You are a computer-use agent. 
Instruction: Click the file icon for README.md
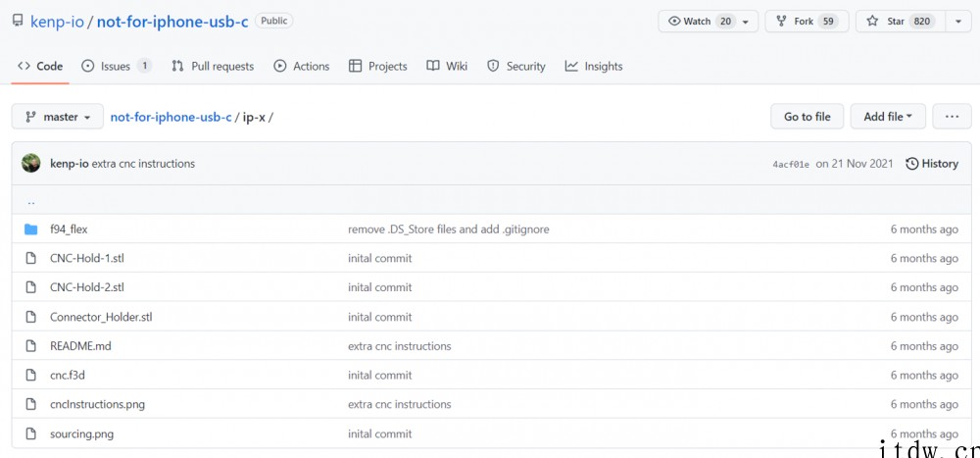pos(30,346)
